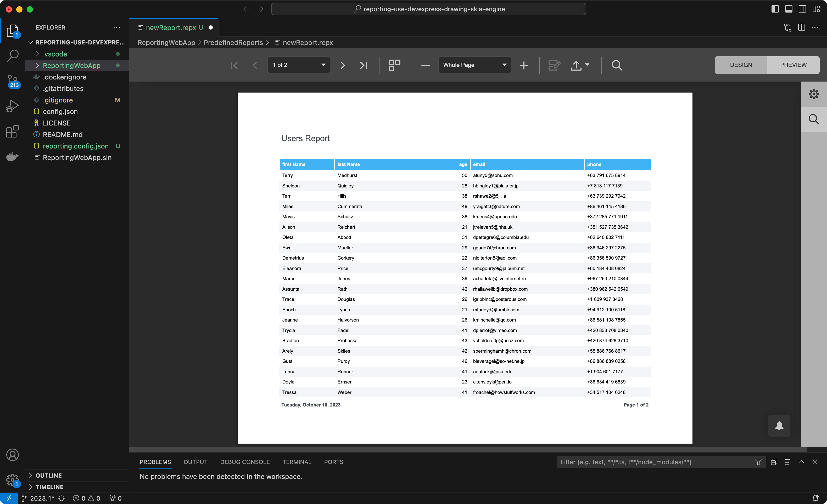Click the settings gear icon in right sidebar
This screenshot has width=827, height=504.
tap(814, 94)
